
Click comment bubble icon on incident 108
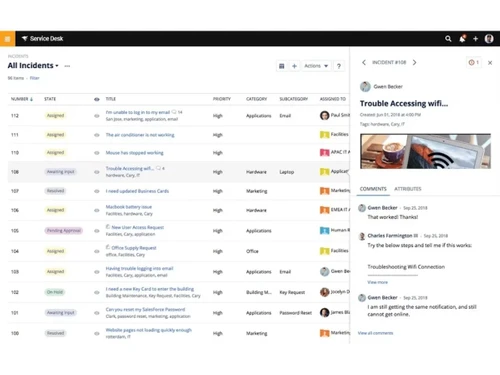158,168
